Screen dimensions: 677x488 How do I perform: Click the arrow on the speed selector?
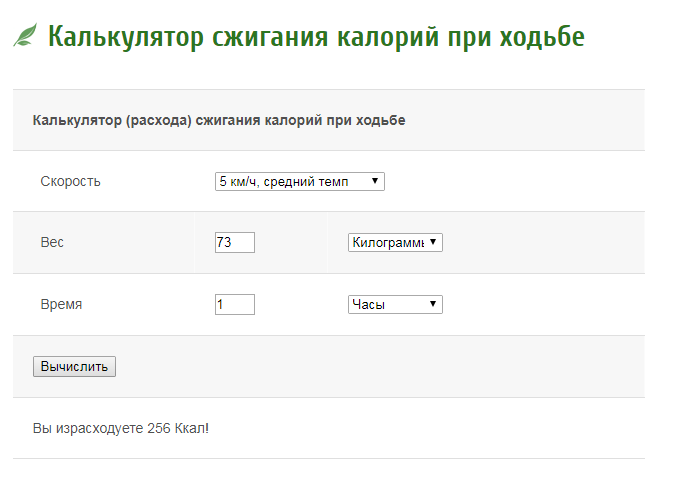[374, 181]
